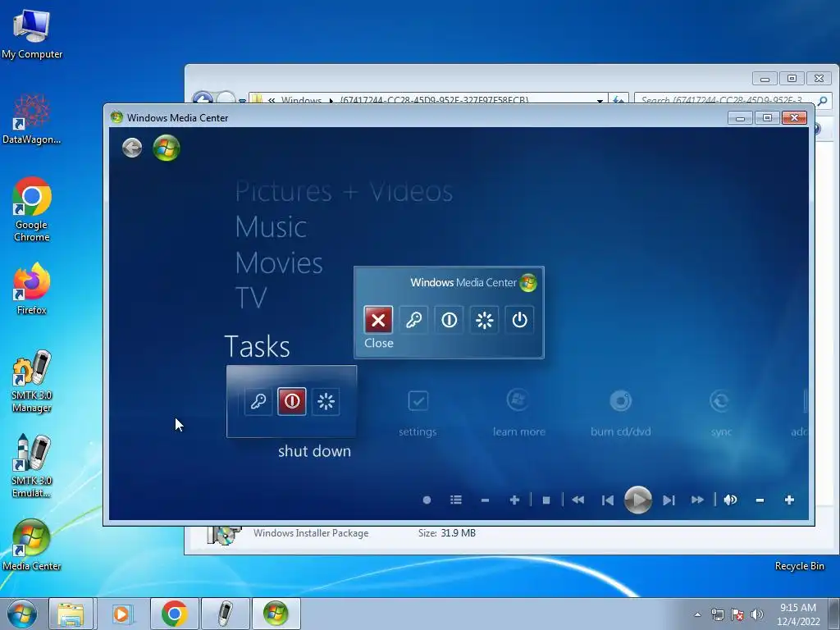Open the guide list icon in transport bar
The image size is (840, 630).
456,500
